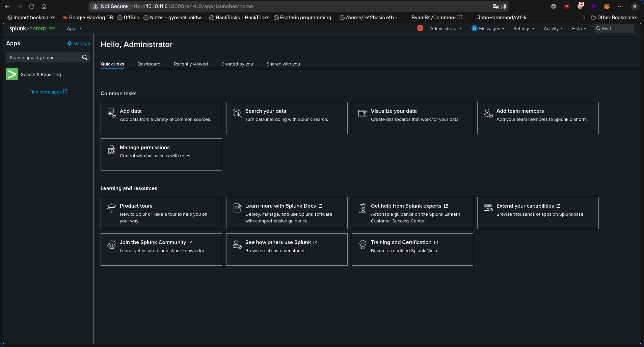Click the Visualize your data card icon
This screenshot has height=347, width=644.
coord(363,113)
